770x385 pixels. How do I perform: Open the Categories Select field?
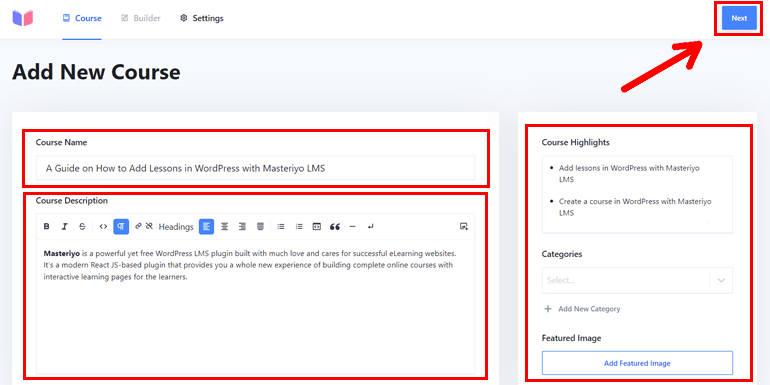[637, 280]
